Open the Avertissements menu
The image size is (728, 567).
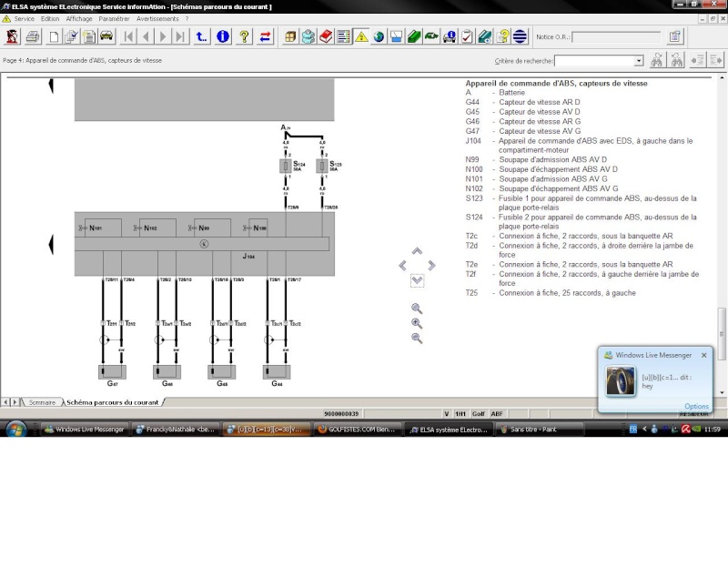(157, 19)
